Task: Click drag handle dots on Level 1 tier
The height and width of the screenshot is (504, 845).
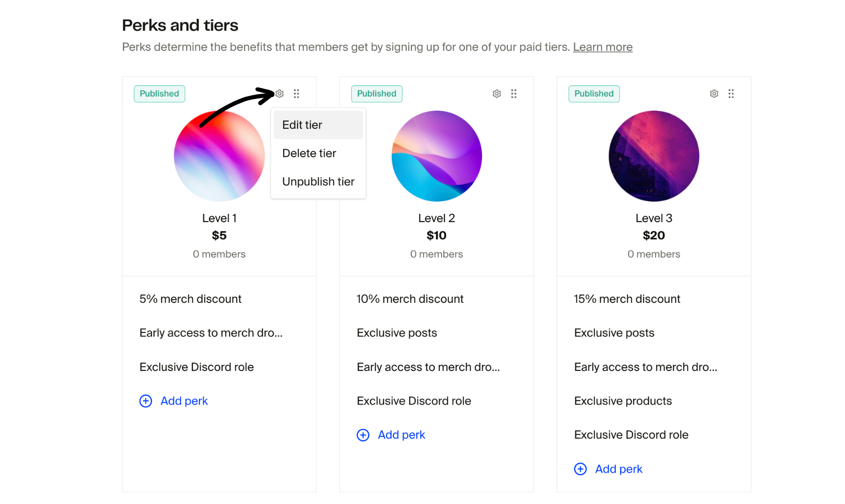Action: coord(296,94)
